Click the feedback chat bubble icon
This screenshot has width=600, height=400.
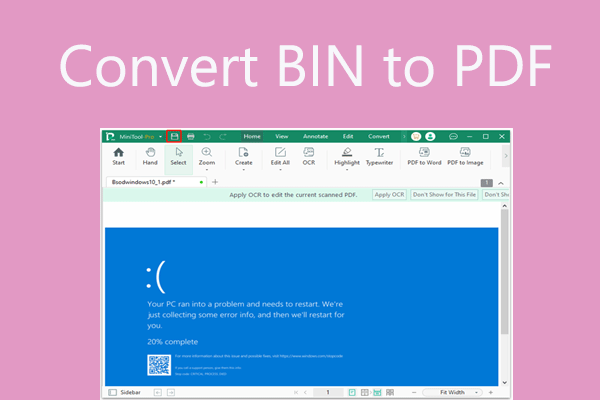pyautogui.click(x=453, y=136)
